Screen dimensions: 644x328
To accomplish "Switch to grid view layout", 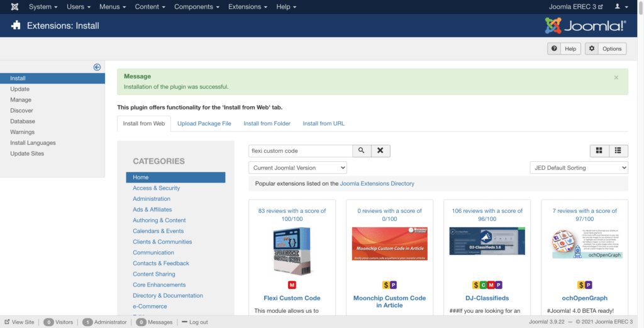I will [x=599, y=151].
